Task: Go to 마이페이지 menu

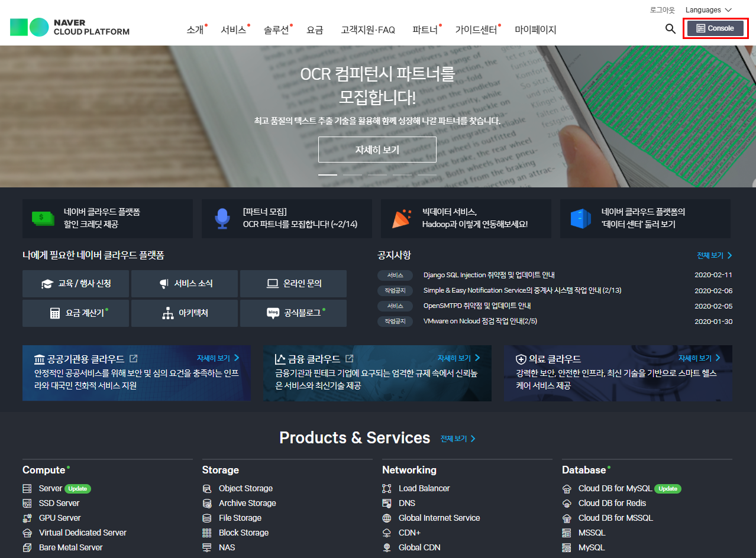Action: click(x=535, y=30)
